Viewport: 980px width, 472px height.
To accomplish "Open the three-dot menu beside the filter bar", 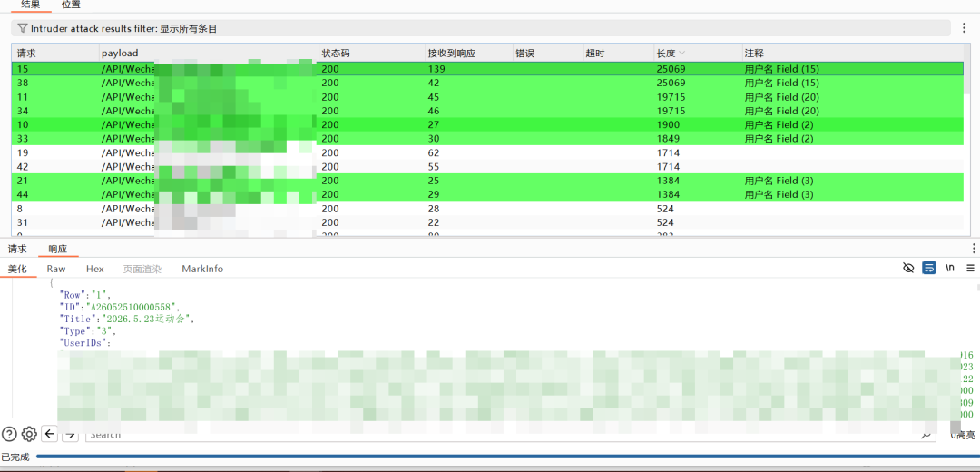I will coord(965,28).
